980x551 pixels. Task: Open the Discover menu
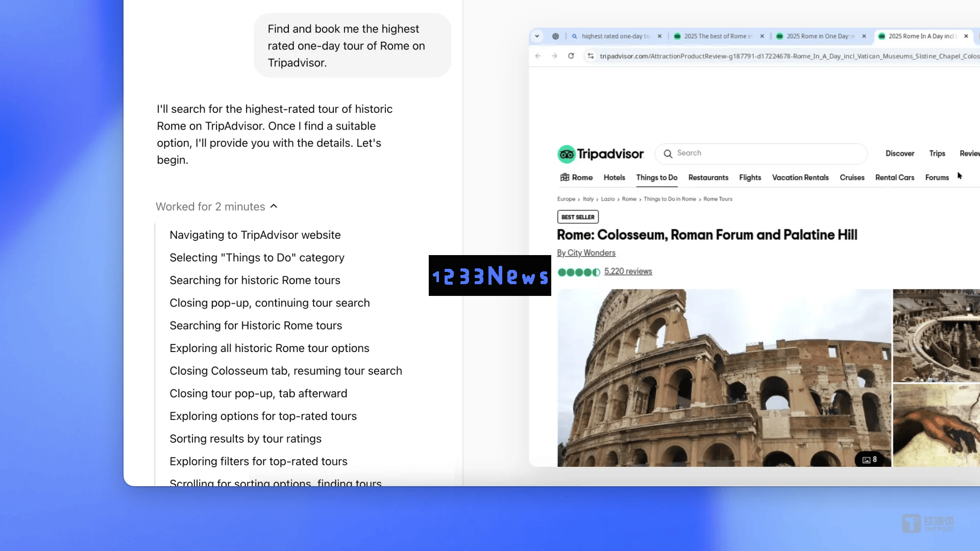(x=900, y=154)
